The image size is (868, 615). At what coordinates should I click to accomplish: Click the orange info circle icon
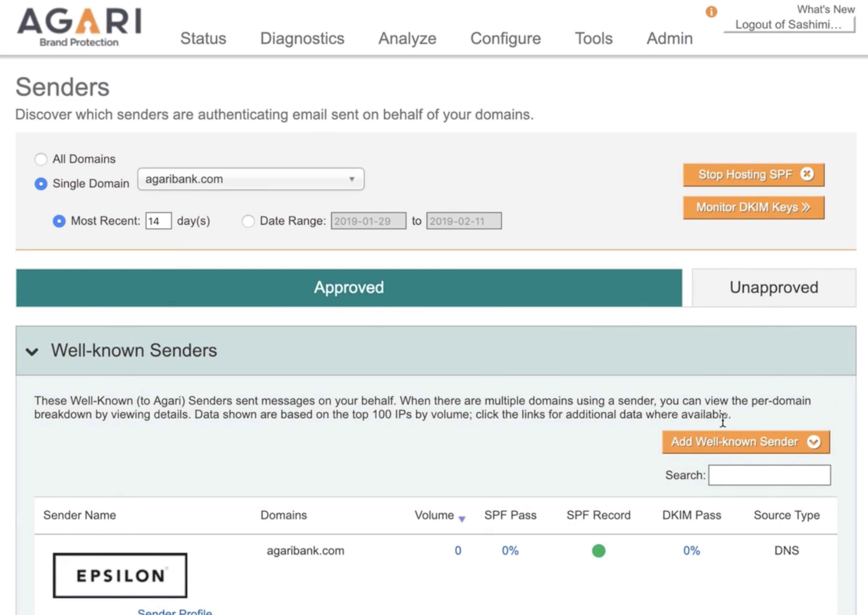[x=711, y=12]
